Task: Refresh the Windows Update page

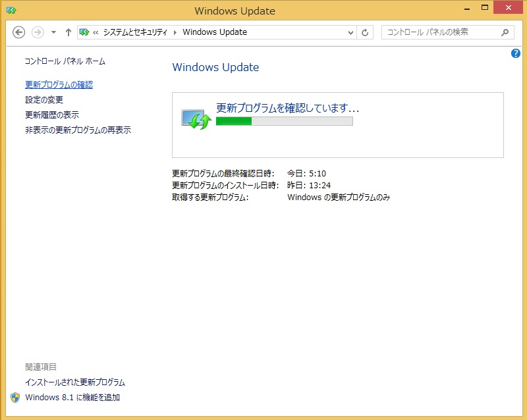Action: (366, 32)
